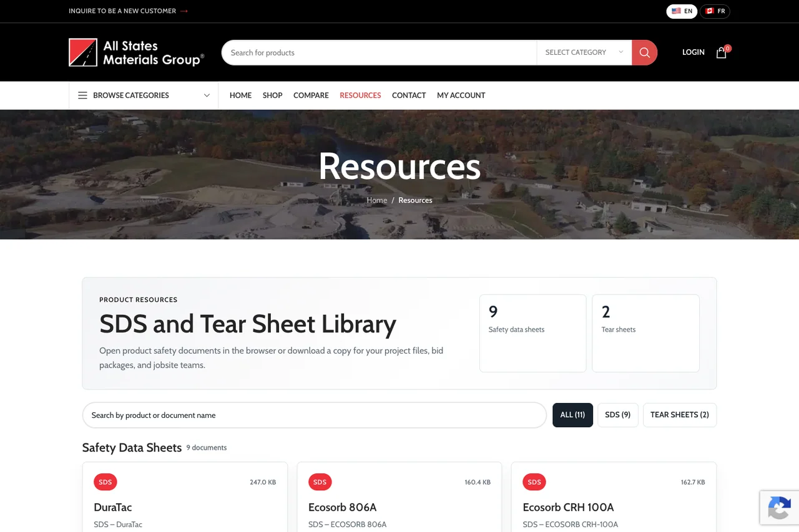Switch language to English (EN)
The width and height of the screenshot is (799, 532).
(682, 11)
